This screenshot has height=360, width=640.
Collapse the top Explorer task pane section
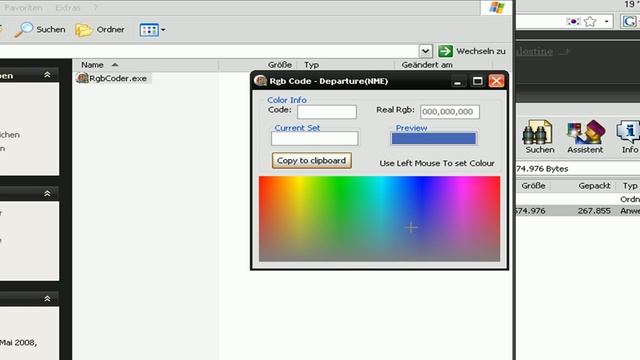[47, 75]
